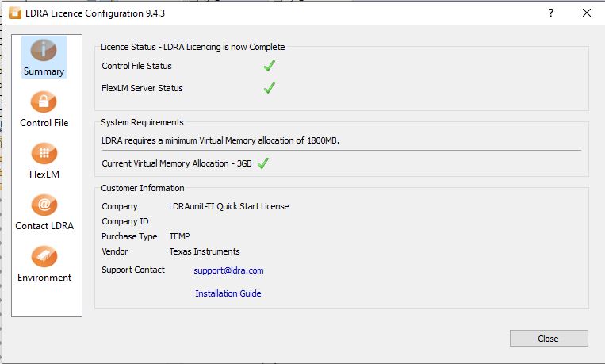Click the 'LDRA Licence Configuration 9.4.3' window title
605x364 pixels.
pyautogui.click(x=95, y=13)
